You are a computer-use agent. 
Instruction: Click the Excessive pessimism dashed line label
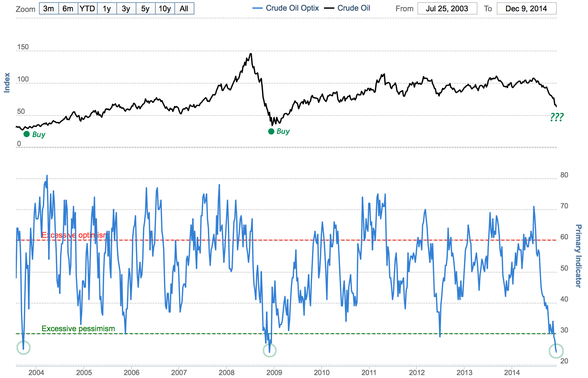tap(78, 329)
